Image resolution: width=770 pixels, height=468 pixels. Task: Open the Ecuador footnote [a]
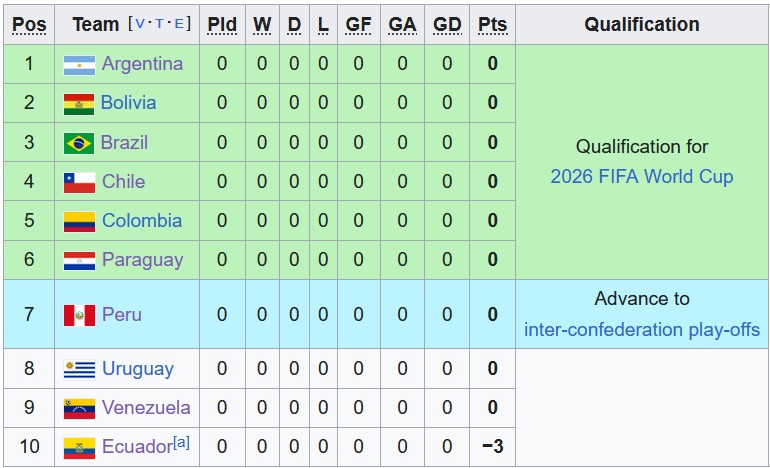click(x=181, y=442)
